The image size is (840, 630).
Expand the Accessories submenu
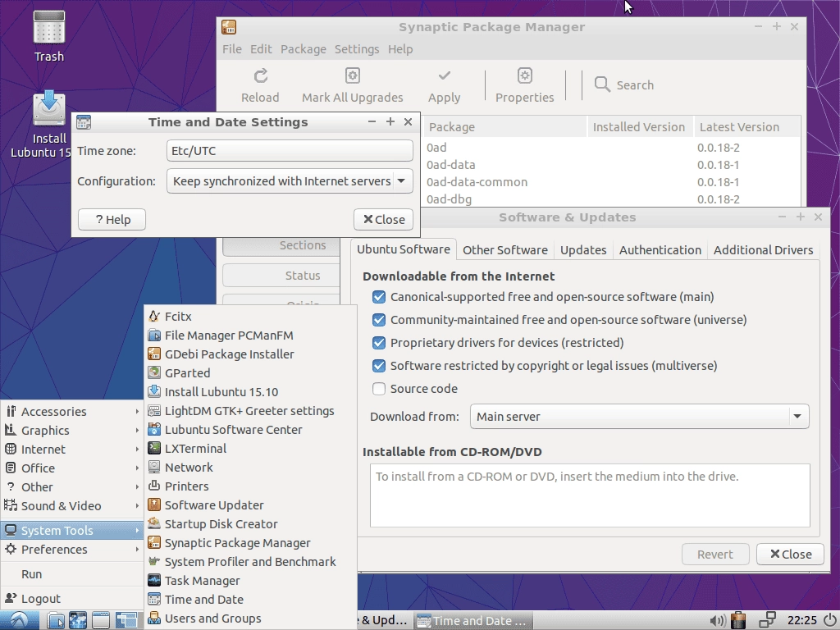pos(72,412)
